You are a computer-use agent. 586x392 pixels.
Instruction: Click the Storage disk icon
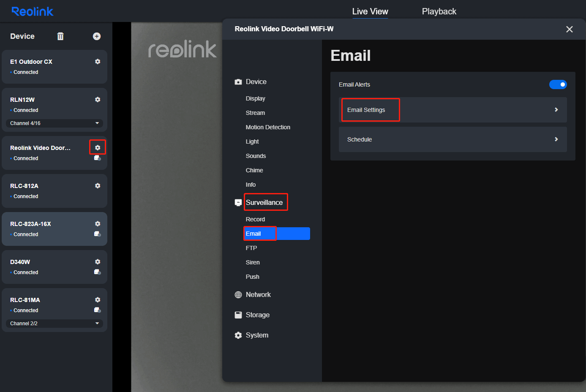238,315
